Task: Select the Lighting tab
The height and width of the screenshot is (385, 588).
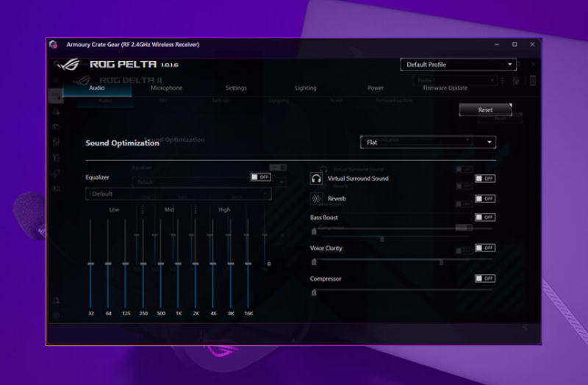Action: (x=306, y=88)
